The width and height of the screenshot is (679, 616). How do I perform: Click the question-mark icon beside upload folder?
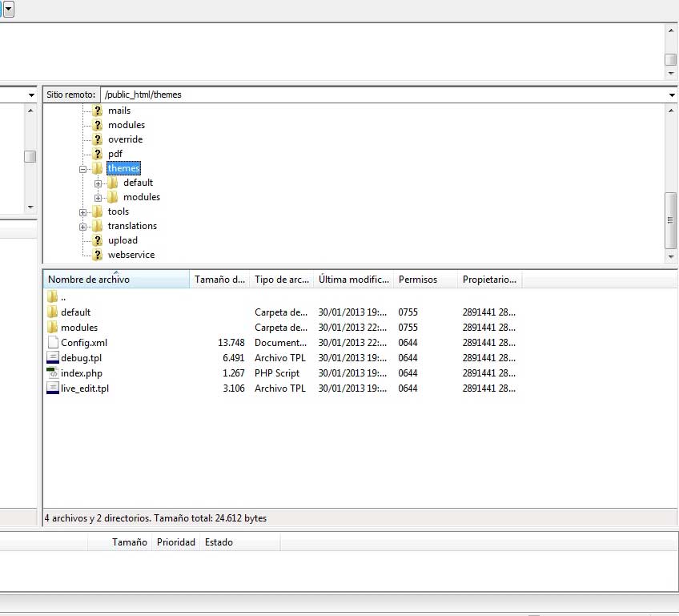tap(98, 240)
